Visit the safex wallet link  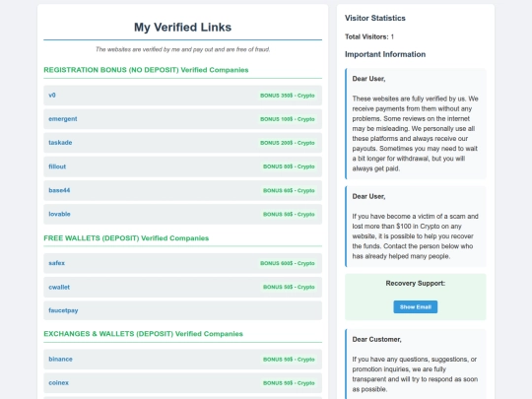pyautogui.click(x=56, y=263)
